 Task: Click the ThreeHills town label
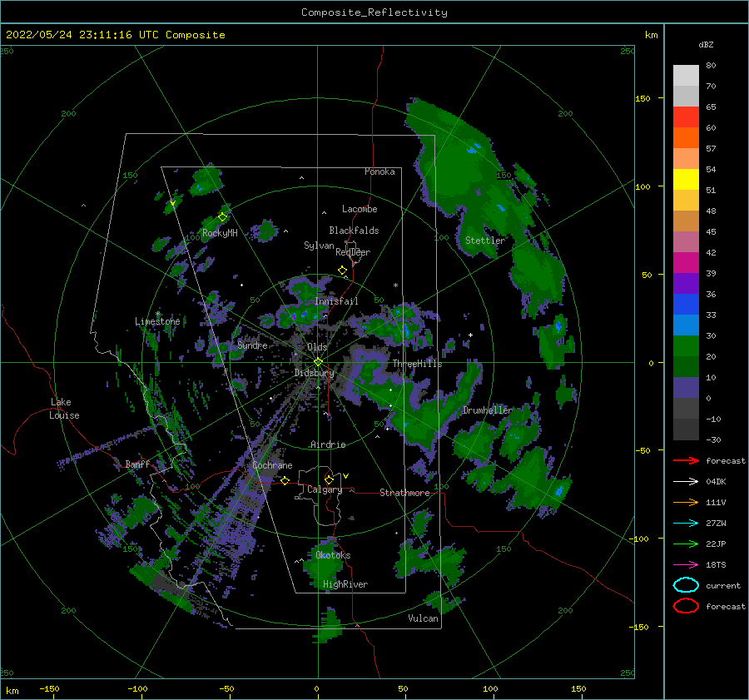(417, 364)
